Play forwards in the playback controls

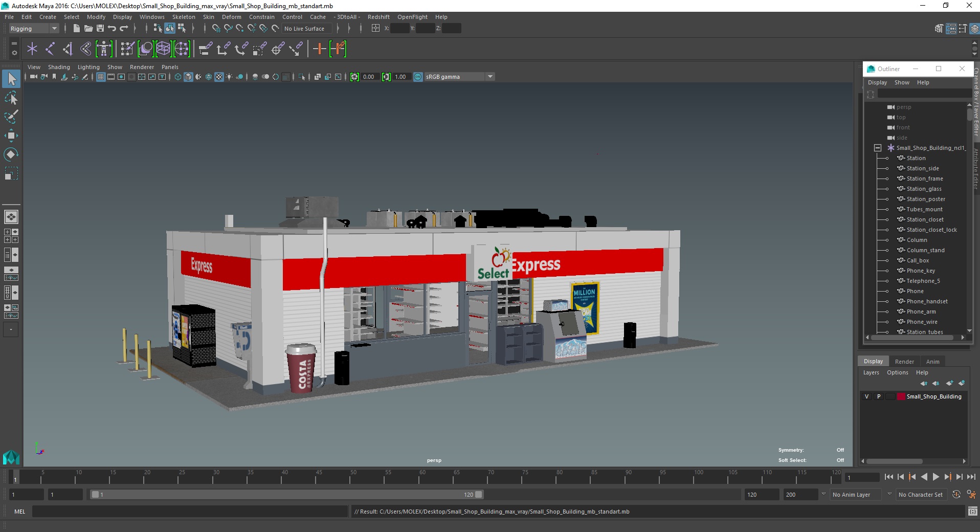point(936,477)
